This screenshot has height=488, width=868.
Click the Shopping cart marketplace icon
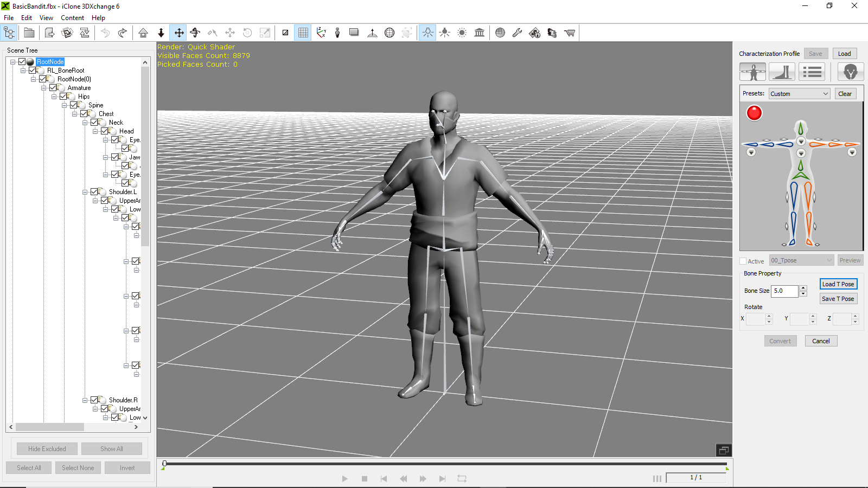[x=570, y=33]
